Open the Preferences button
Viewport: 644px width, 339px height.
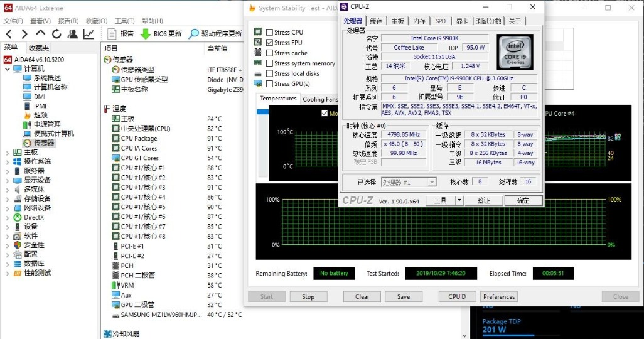pyautogui.click(x=499, y=297)
